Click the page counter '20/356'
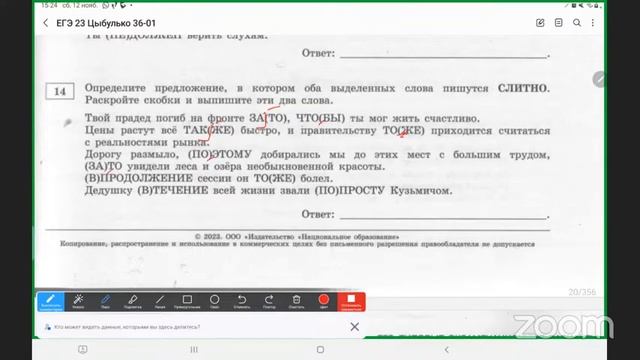The image size is (640, 360). (x=582, y=292)
